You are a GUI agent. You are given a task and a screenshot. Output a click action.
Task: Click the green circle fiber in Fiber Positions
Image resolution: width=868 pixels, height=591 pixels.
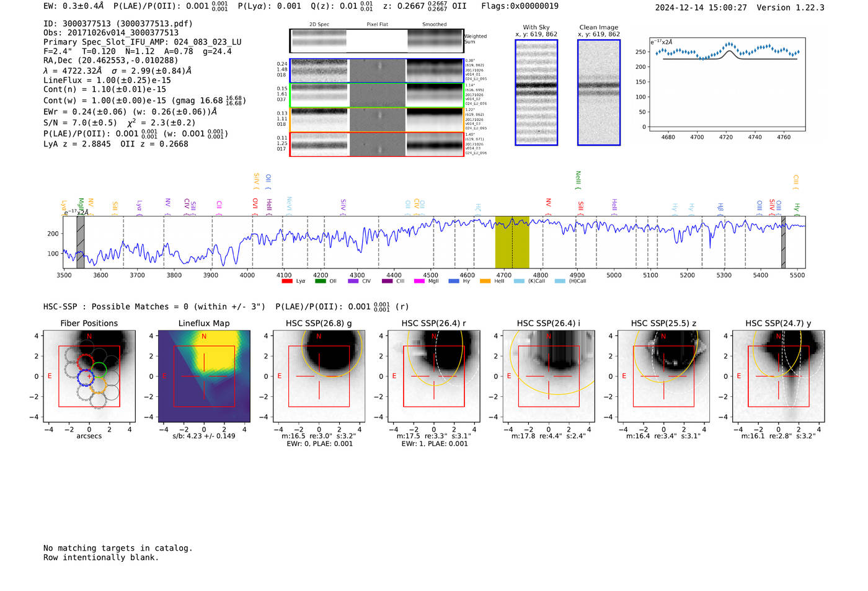pyautogui.click(x=99, y=370)
